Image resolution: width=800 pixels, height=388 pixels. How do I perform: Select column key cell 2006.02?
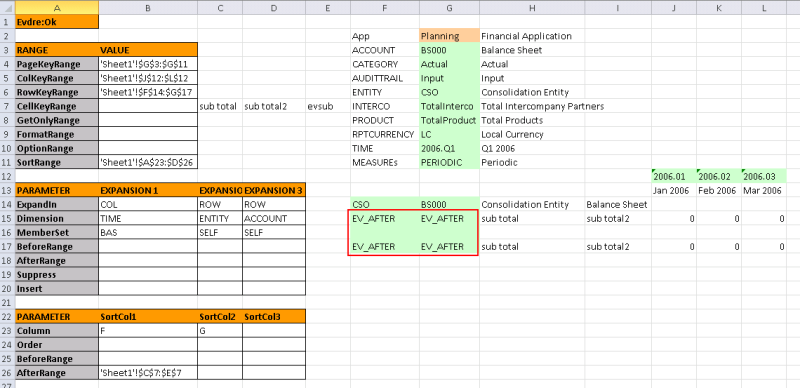[x=719, y=177]
